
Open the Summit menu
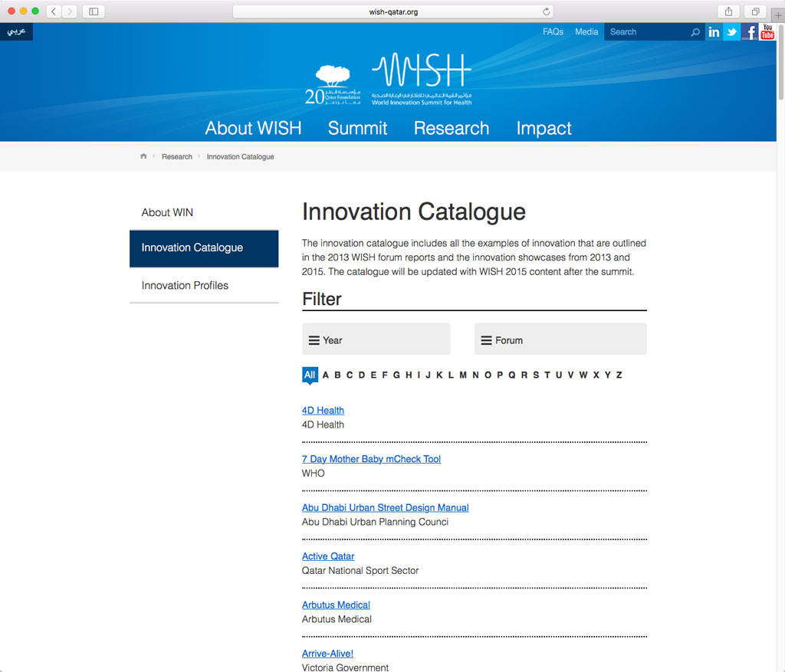coord(357,128)
